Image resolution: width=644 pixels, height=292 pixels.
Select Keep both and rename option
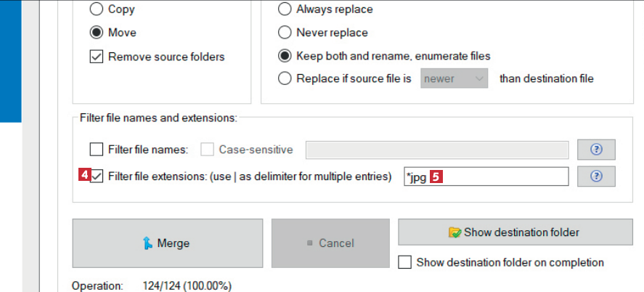coord(285,56)
